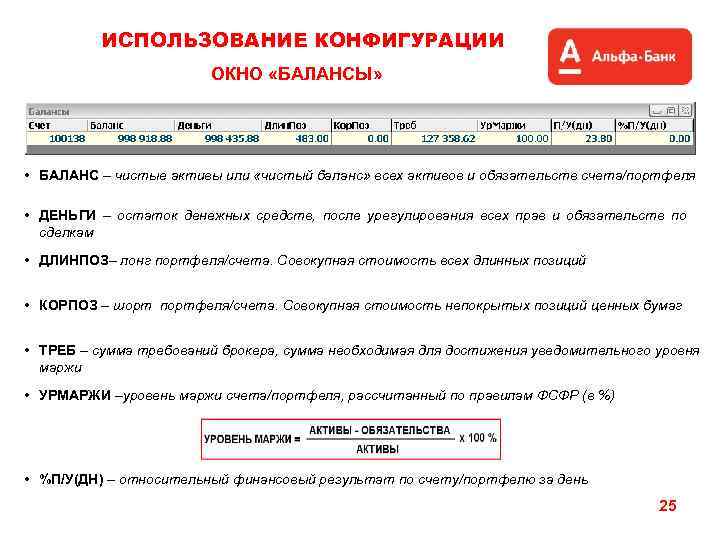This screenshot has width=720, height=540.
Task: Click the Альфа-Банк logo
Action: (x=619, y=56)
